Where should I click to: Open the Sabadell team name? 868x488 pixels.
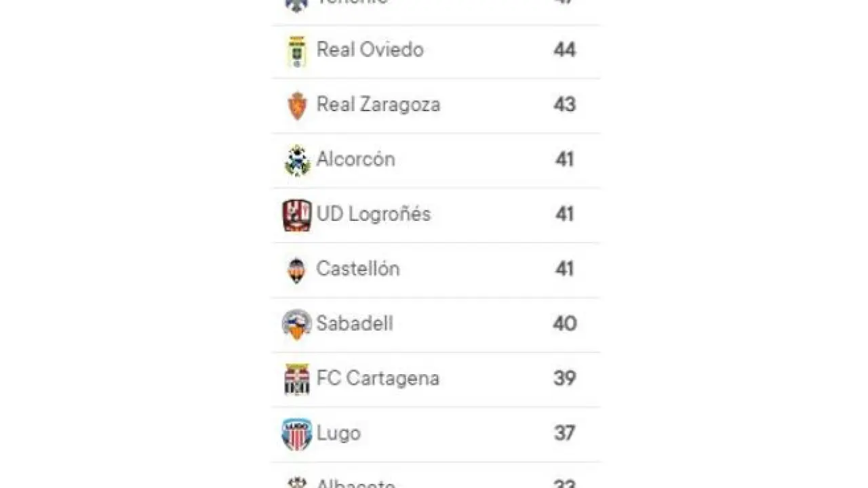[x=354, y=324]
